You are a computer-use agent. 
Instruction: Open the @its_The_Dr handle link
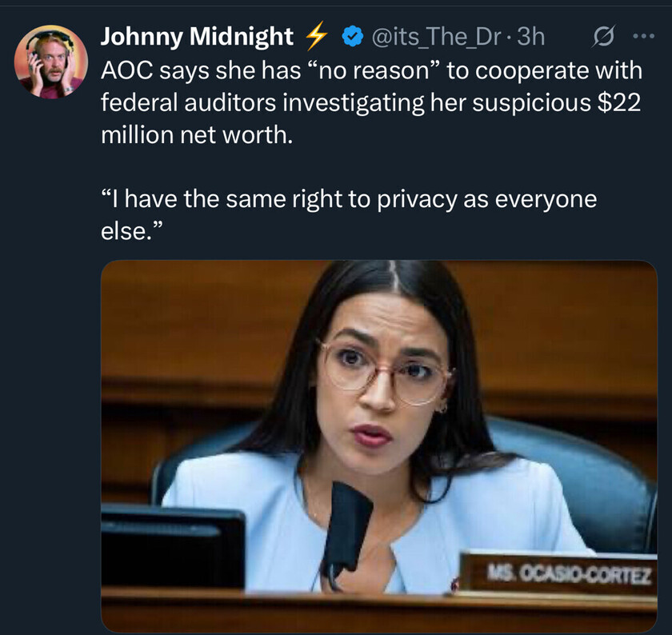point(438,36)
